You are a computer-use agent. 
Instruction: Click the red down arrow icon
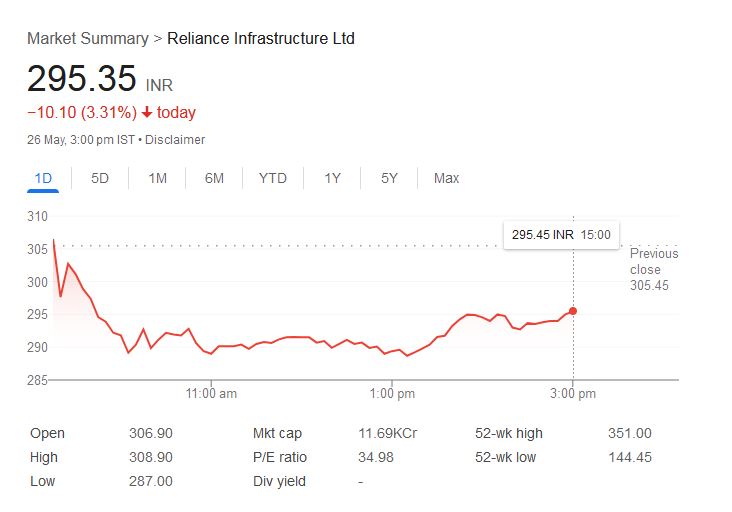[x=147, y=112]
